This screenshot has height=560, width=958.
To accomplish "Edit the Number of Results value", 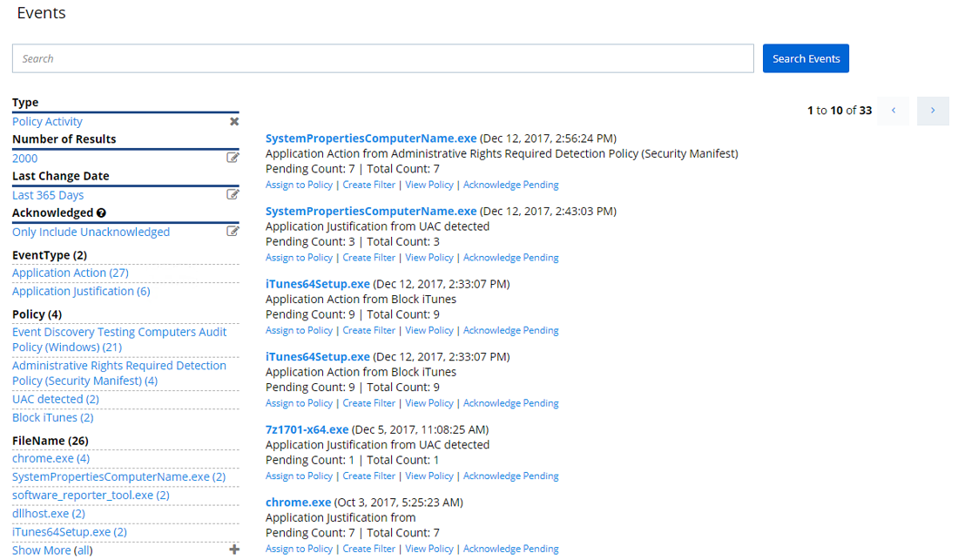I will click(233, 158).
